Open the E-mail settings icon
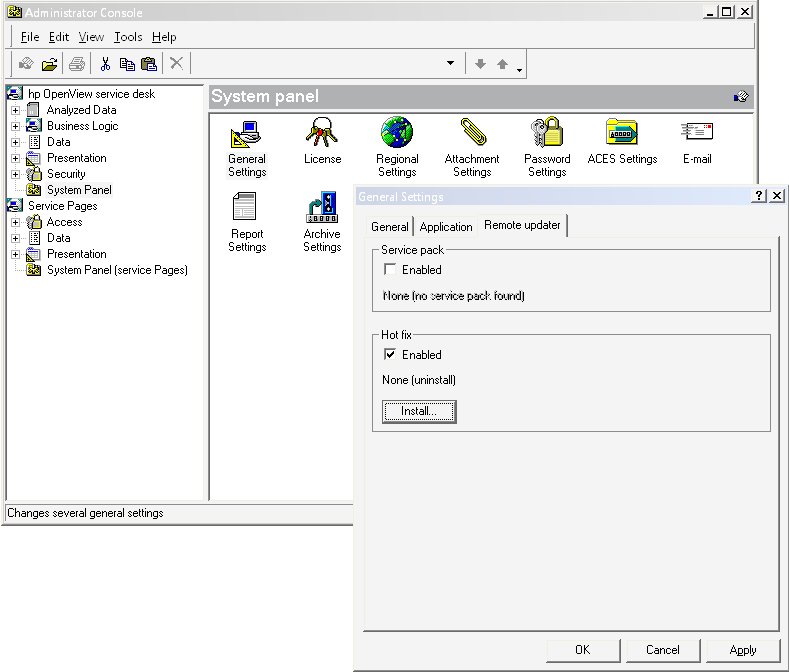 pyautogui.click(x=697, y=133)
